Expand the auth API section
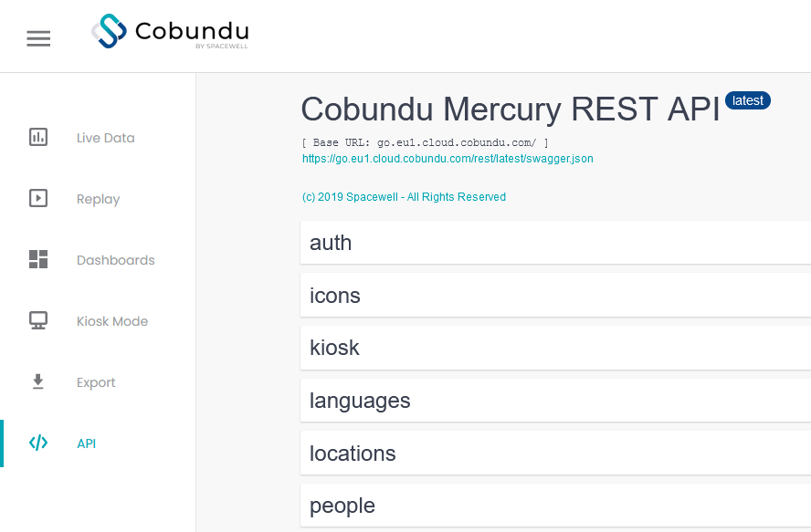Image resolution: width=811 pixels, height=532 pixels. point(555,243)
